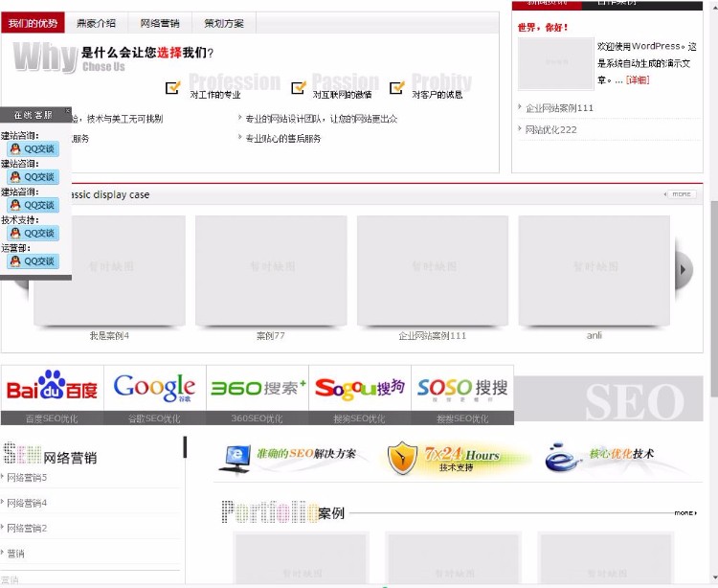Open the 策划方案 tab
Screen dimensions: 718x588
click(224, 23)
